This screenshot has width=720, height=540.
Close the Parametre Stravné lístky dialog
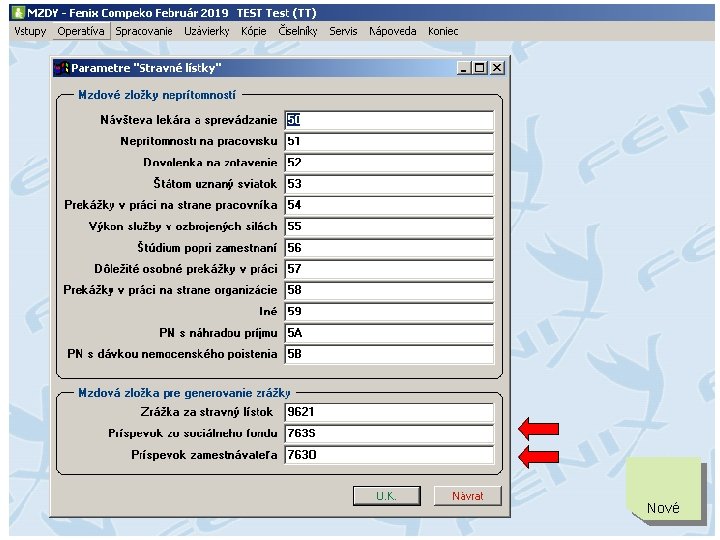(497, 68)
